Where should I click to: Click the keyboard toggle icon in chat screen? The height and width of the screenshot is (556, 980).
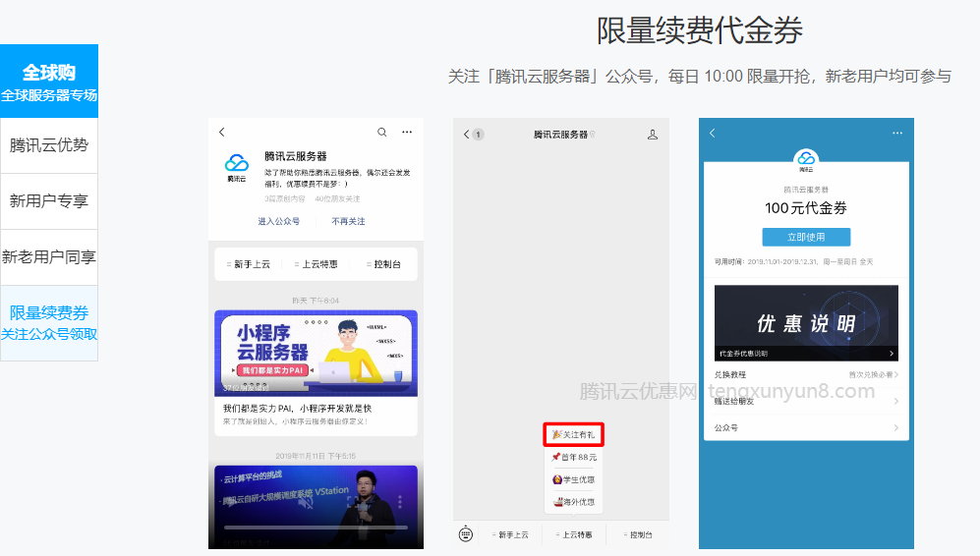tap(466, 534)
